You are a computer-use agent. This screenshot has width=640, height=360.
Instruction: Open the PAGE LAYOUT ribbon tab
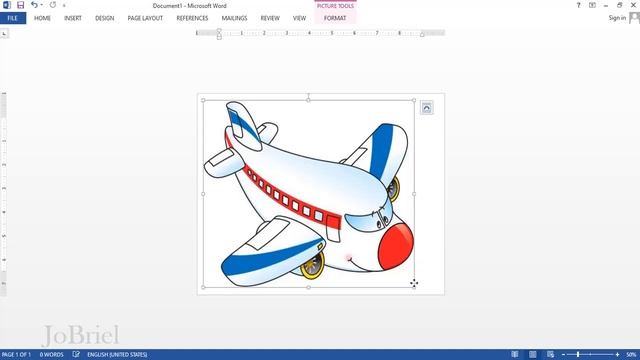coord(145,18)
